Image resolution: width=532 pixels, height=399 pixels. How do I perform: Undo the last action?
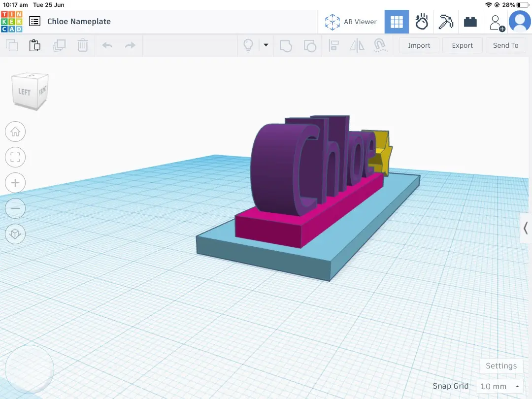107,45
